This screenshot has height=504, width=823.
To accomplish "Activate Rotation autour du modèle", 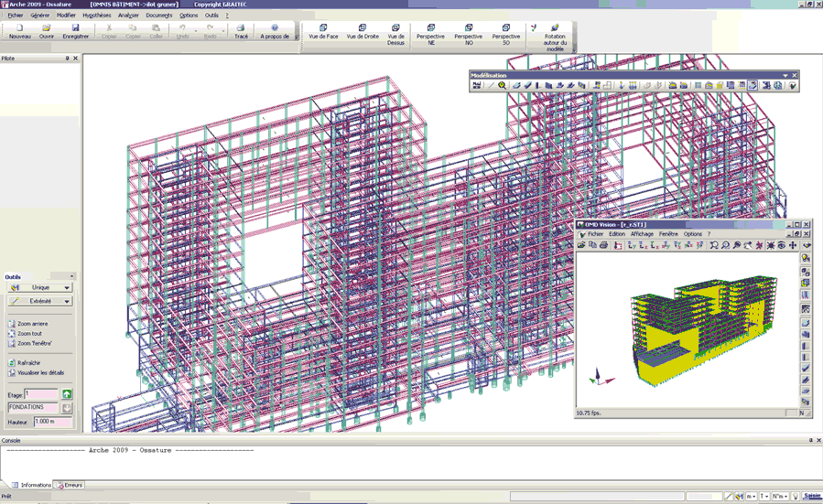I will click(554, 38).
